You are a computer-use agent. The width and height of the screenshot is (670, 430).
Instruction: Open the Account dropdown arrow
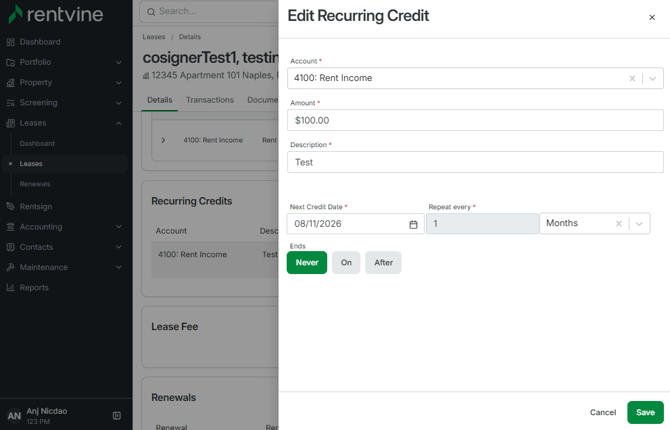point(652,79)
